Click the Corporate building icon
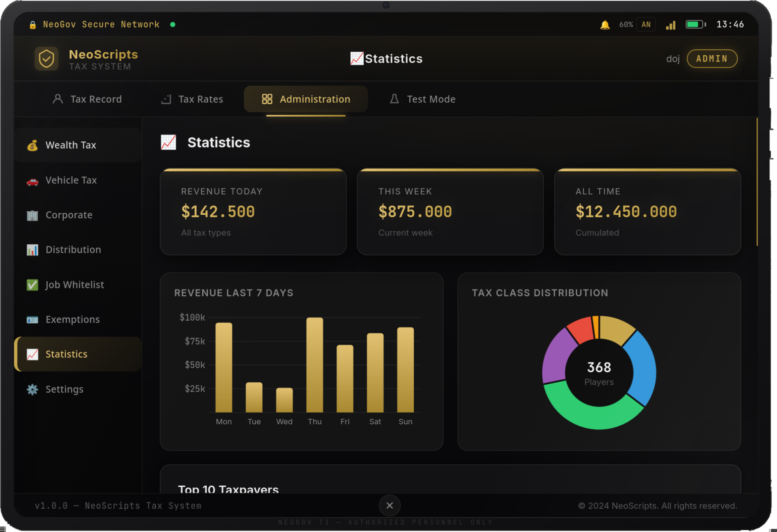Viewport: 777px width, 532px height. point(32,215)
